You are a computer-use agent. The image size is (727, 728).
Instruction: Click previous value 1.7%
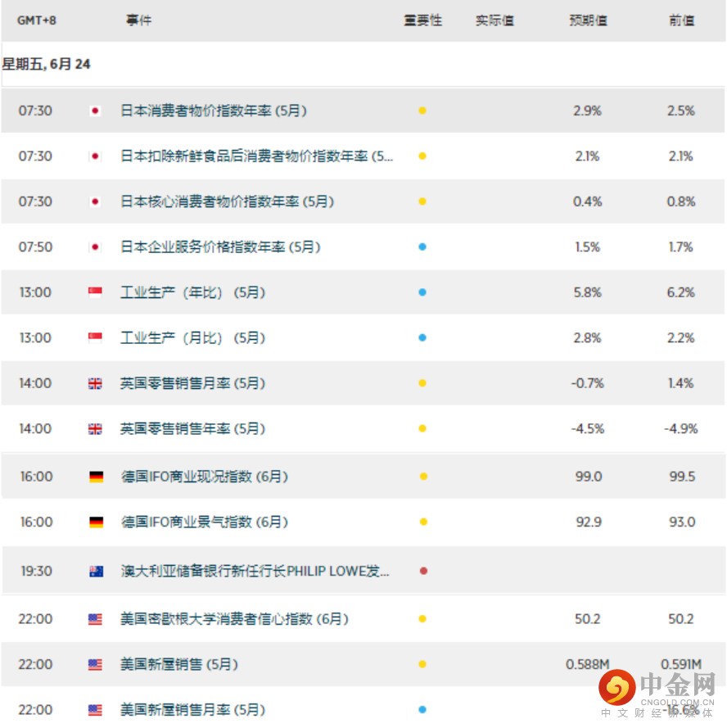pos(681,247)
